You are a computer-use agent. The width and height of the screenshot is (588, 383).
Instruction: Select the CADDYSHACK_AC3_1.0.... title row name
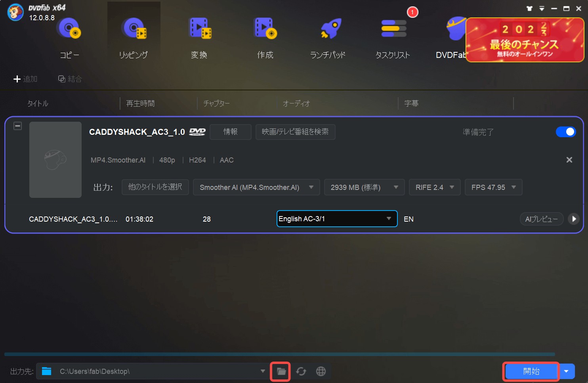click(x=73, y=219)
